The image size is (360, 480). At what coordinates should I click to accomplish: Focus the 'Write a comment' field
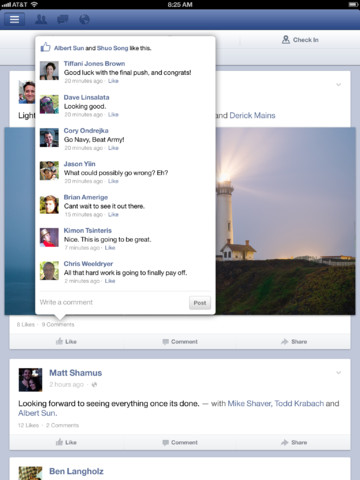(x=113, y=302)
